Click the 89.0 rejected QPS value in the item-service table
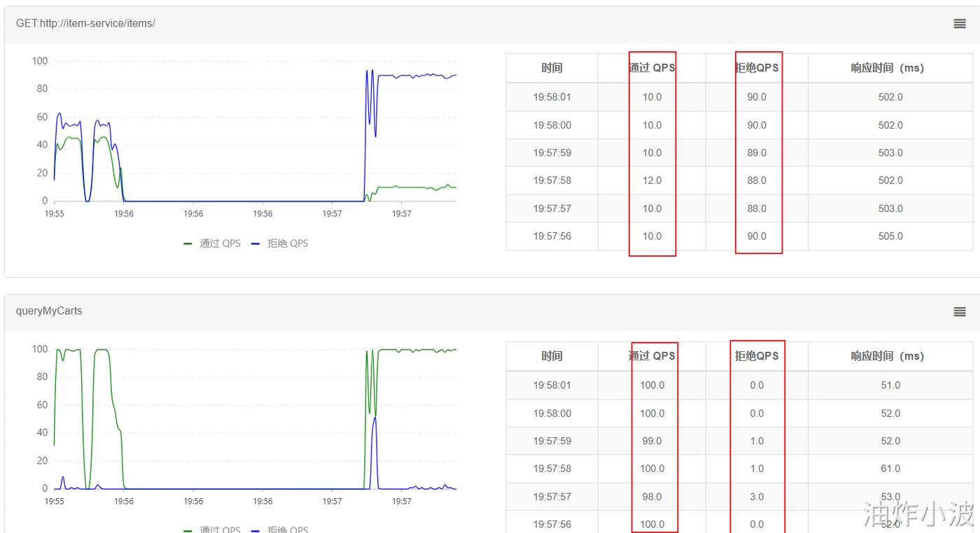This screenshot has height=533, width=980. point(757,152)
